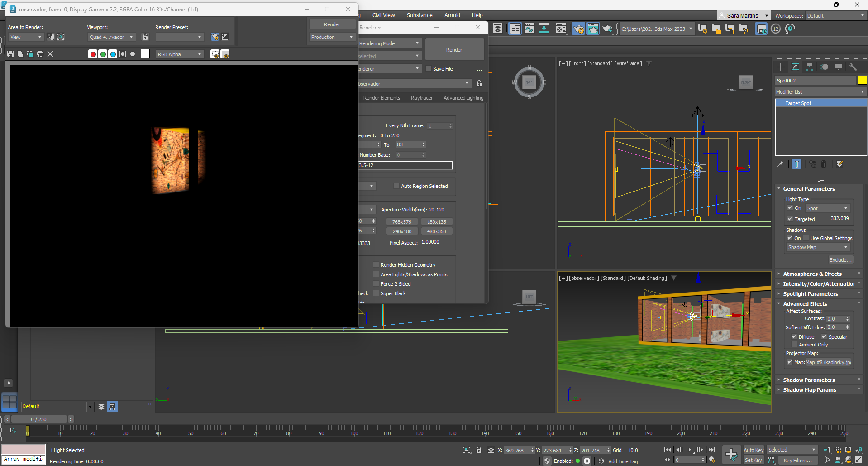Click the 768x576 resolution preset button

(401, 222)
